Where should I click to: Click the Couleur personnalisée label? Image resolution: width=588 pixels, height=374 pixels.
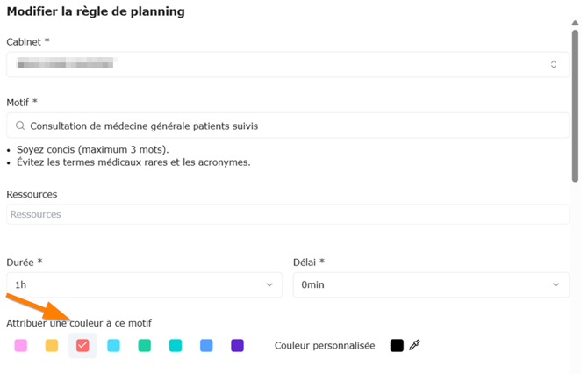(325, 346)
